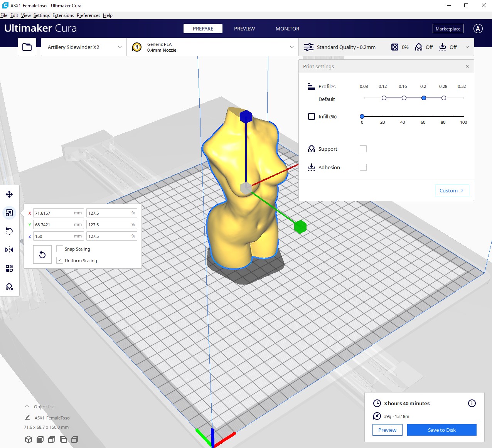The image size is (492, 448).
Task: Open the Extensions menu
Action: pyautogui.click(x=63, y=15)
